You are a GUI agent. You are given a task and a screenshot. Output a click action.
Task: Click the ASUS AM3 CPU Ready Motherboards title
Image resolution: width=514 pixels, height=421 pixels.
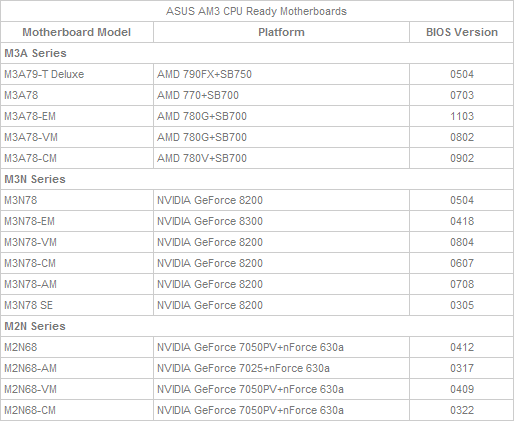[256, 11]
